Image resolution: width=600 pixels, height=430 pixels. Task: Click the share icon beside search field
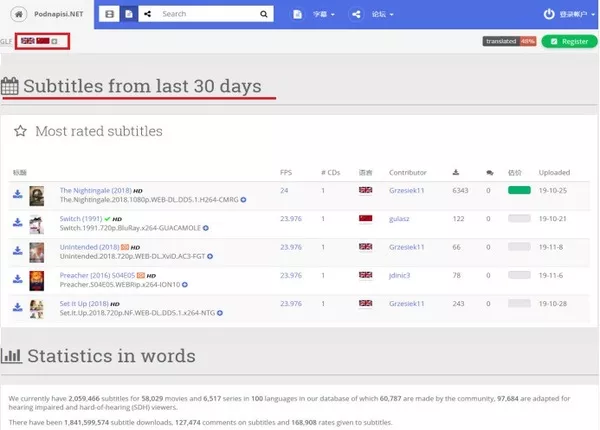click(148, 14)
